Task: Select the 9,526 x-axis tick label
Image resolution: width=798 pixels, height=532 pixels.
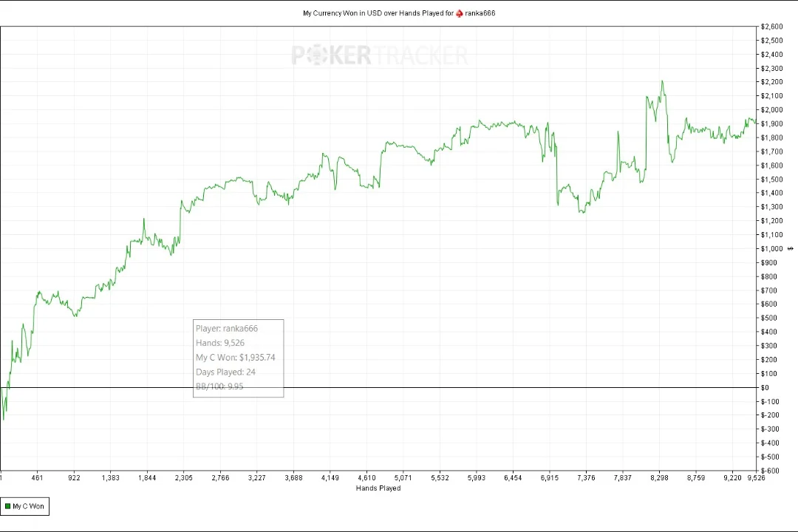Action: coord(755,478)
